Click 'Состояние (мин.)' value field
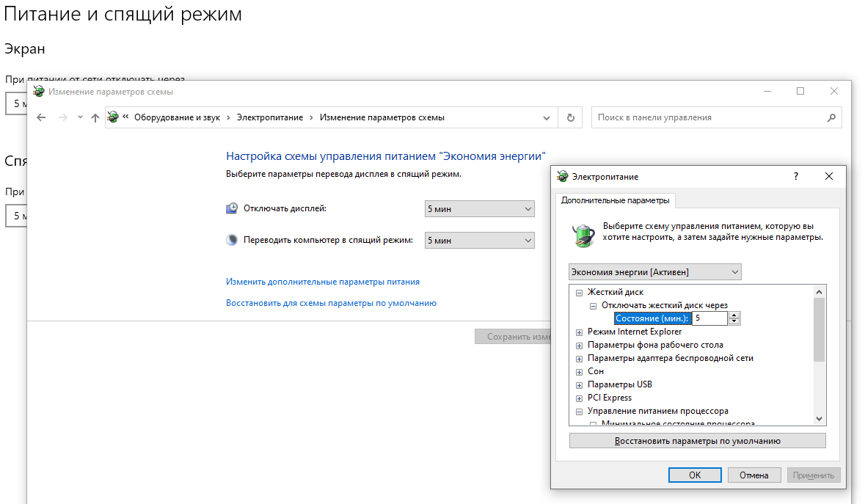 click(710, 318)
